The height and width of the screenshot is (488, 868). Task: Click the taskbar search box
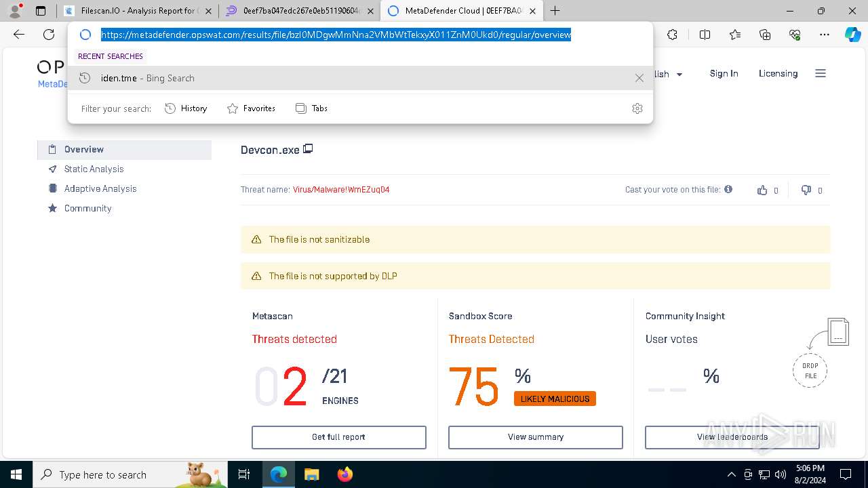[130, 474]
